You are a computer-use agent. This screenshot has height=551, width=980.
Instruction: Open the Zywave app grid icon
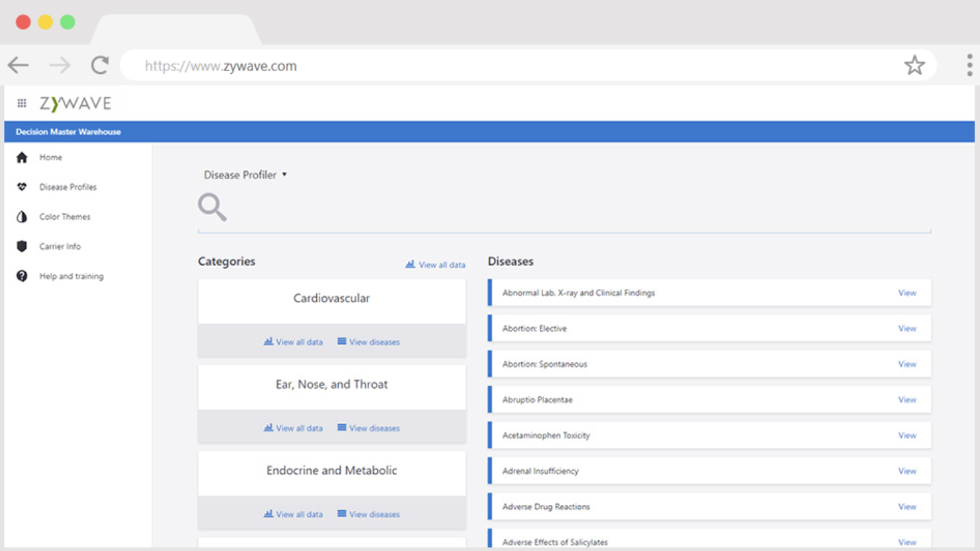(21, 102)
